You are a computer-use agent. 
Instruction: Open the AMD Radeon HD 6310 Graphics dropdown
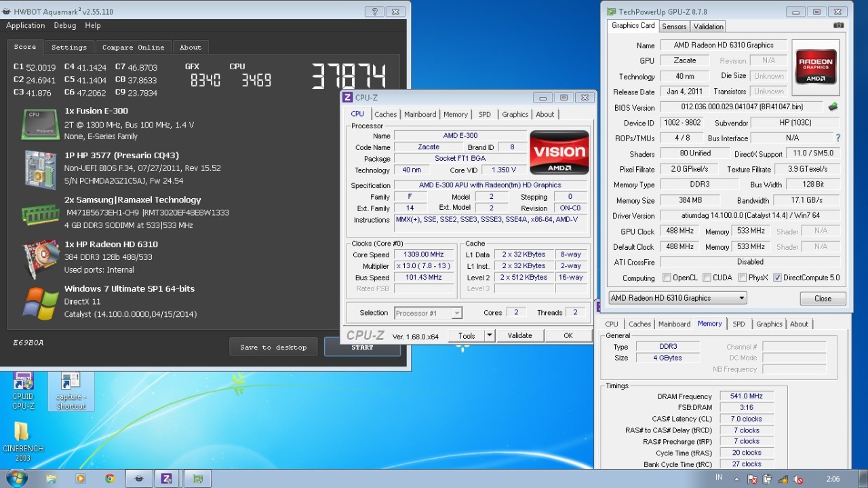(x=677, y=298)
